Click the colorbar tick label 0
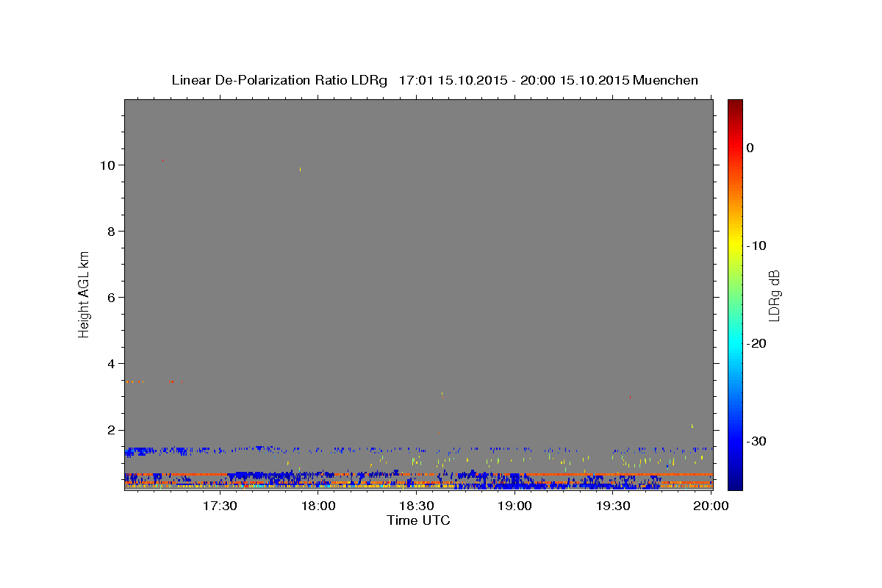Screen dimensions: 882x588 click(x=750, y=148)
